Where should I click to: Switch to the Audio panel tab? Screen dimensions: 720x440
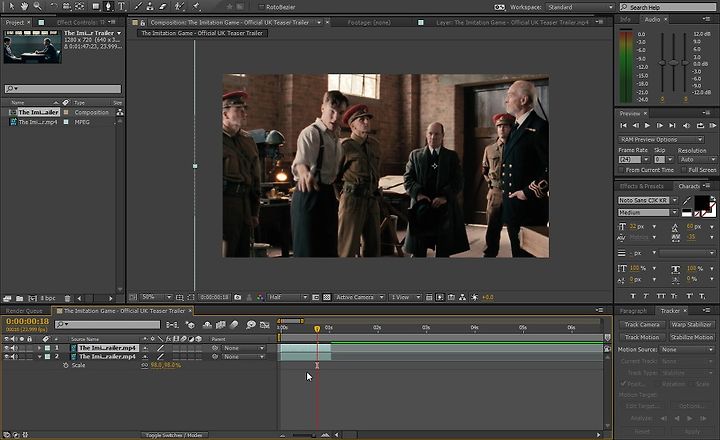coord(652,19)
